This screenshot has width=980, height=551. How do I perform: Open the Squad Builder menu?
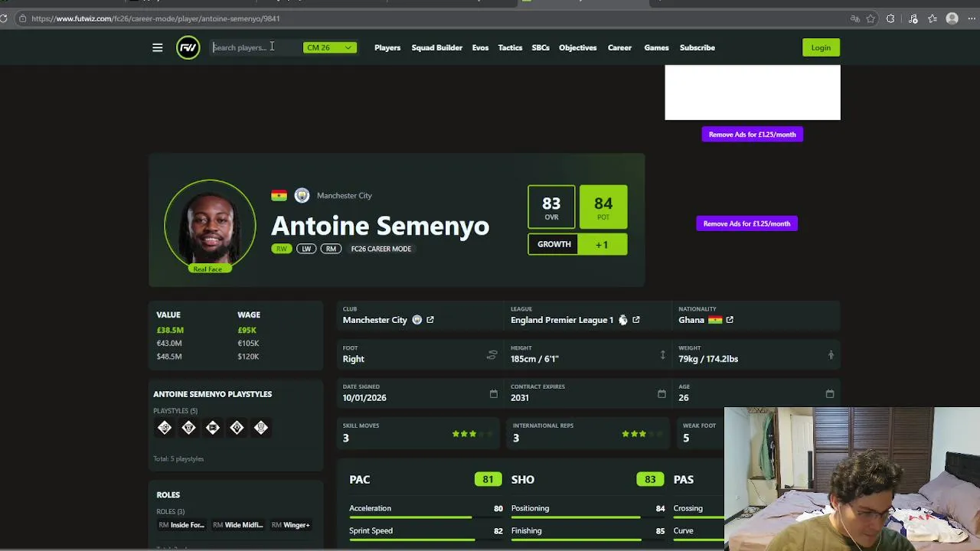(436, 47)
